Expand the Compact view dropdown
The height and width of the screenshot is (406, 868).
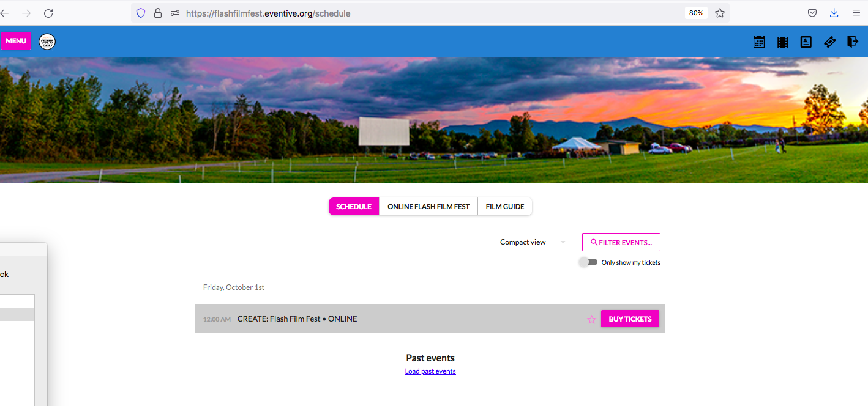click(x=535, y=242)
